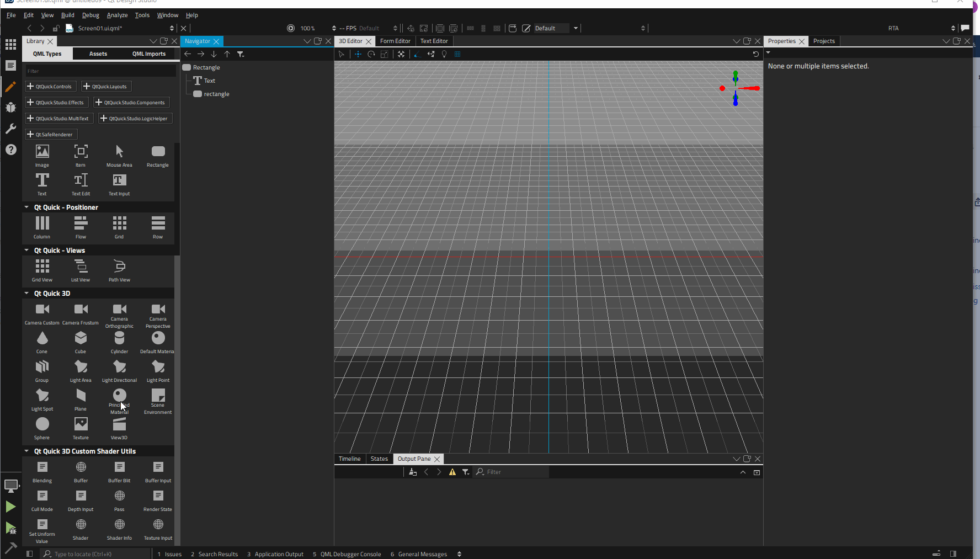Activate the move tool in 3D Editor
980x559 pixels.
(x=358, y=54)
